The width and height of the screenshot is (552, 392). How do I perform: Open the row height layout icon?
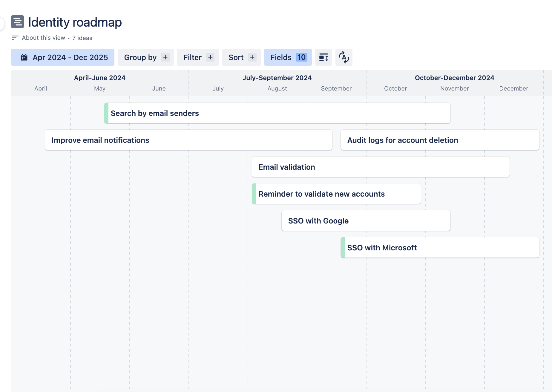tap(323, 57)
